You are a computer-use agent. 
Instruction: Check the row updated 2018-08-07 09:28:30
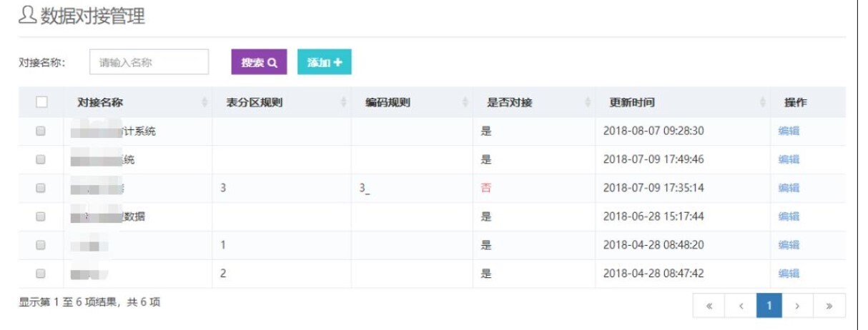pyautogui.click(x=41, y=131)
